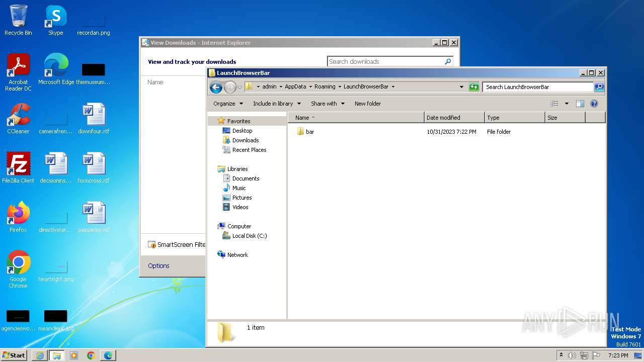This screenshot has width=644, height=362.
Task: Click Change your view icon
Action: pyautogui.click(x=554, y=104)
